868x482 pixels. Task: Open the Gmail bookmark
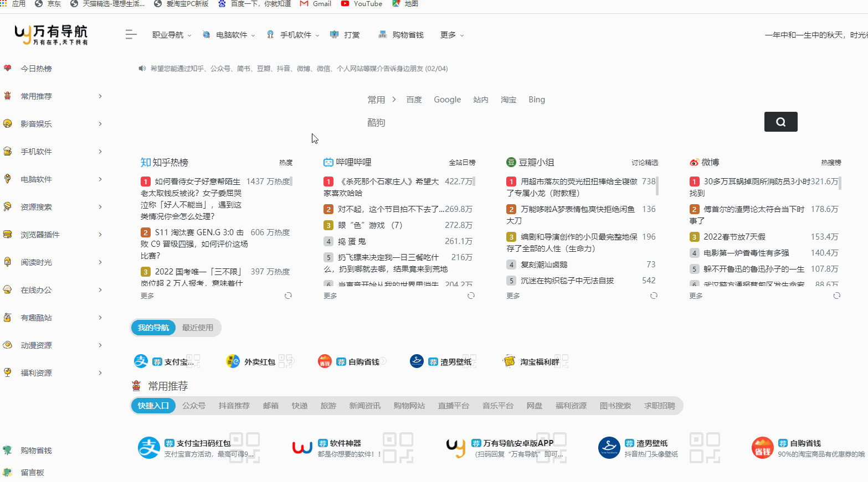point(315,4)
